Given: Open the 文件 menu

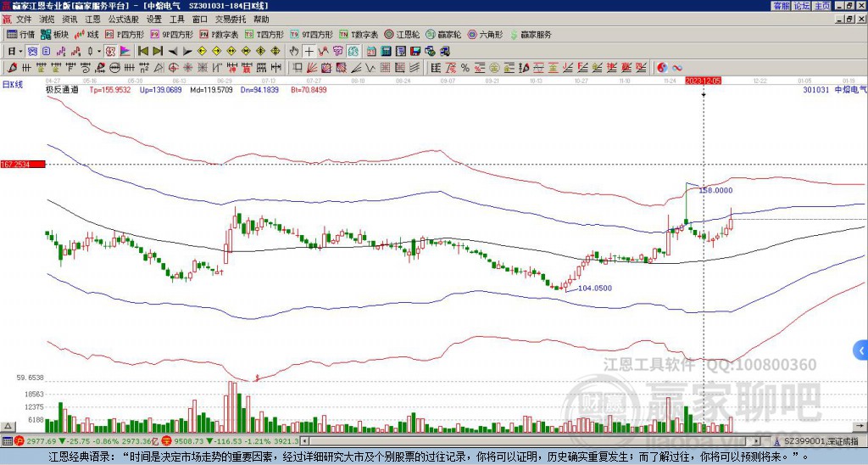Looking at the screenshot, I should pyautogui.click(x=24, y=20).
